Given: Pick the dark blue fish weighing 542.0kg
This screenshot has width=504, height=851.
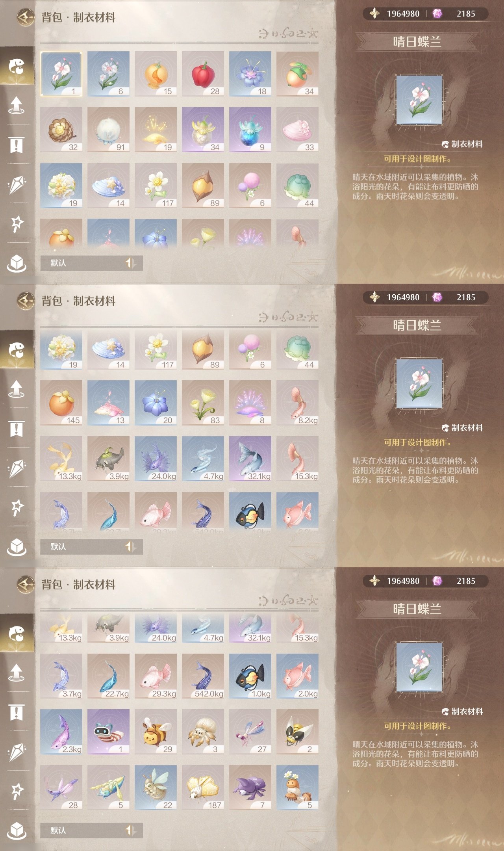Looking at the screenshot, I should point(203,676).
